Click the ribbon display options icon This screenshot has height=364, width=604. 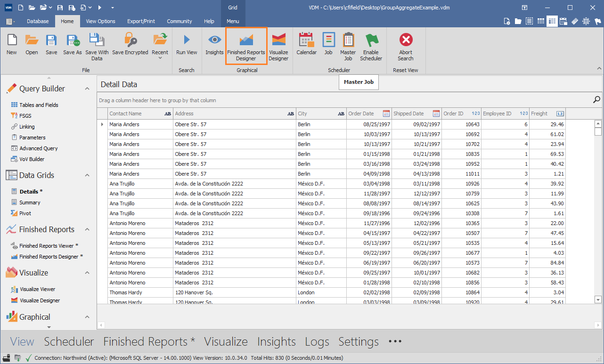(524, 8)
